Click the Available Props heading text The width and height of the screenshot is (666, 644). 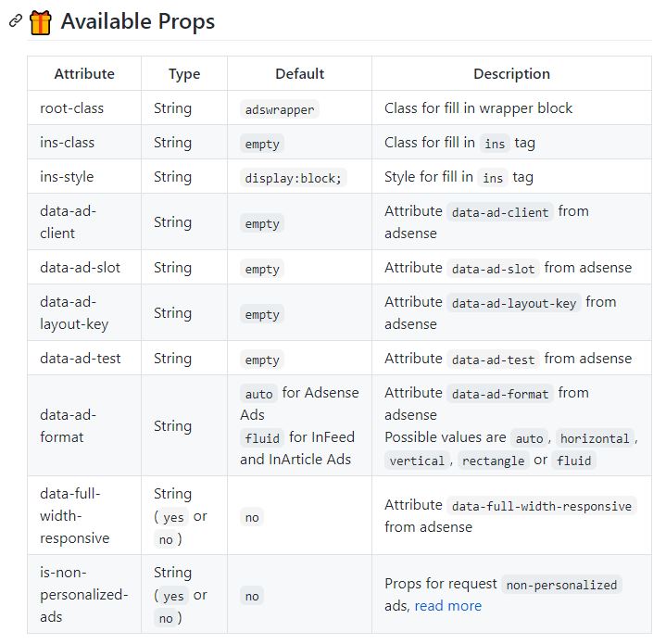coord(138,21)
